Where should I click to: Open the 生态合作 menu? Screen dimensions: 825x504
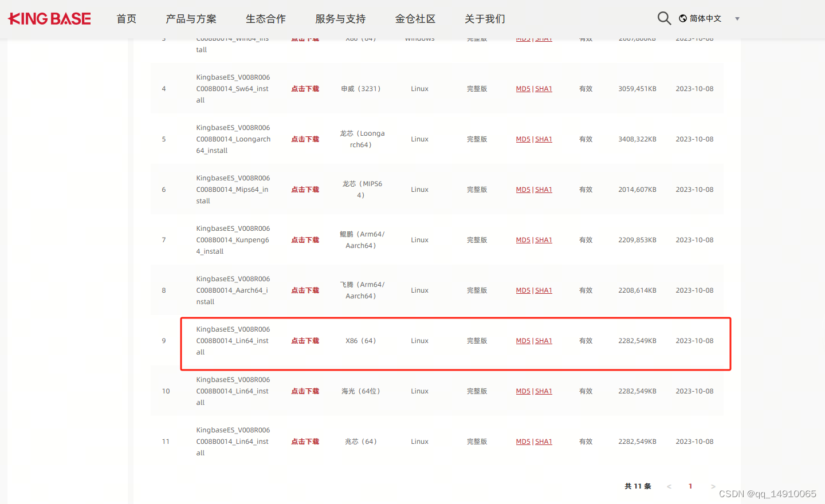pos(266,19)
